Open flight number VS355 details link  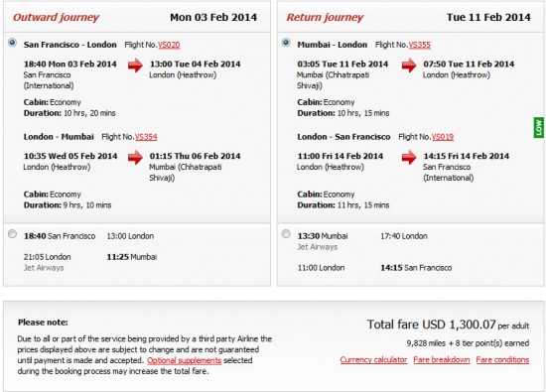click(x=419, y=45)
